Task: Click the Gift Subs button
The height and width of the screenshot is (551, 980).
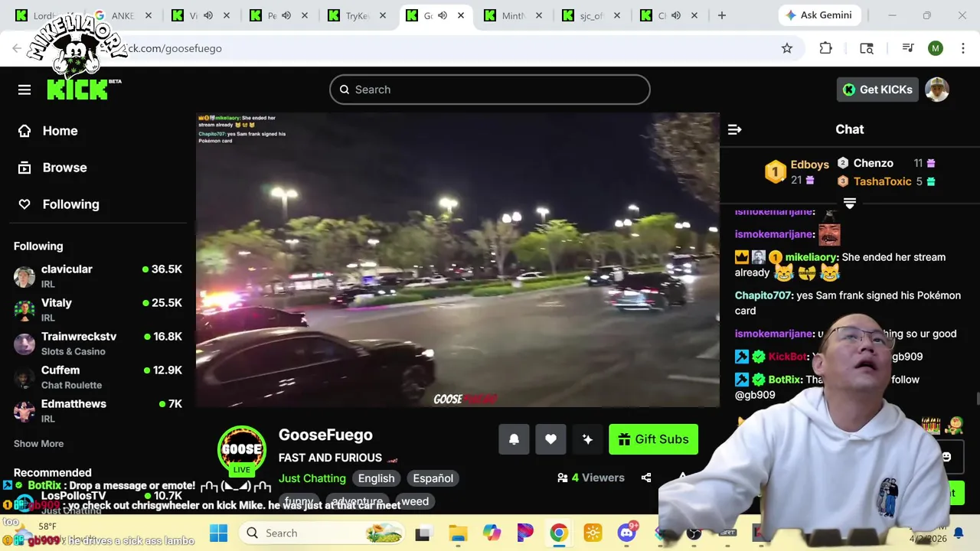Action: pyautogui.click(x=653, y=439)
